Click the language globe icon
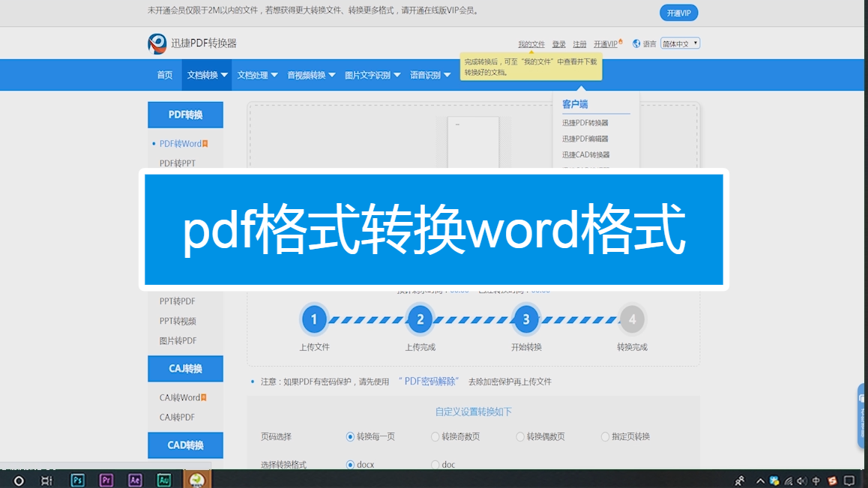Viewport: 868px width, 488px height. 636,43
